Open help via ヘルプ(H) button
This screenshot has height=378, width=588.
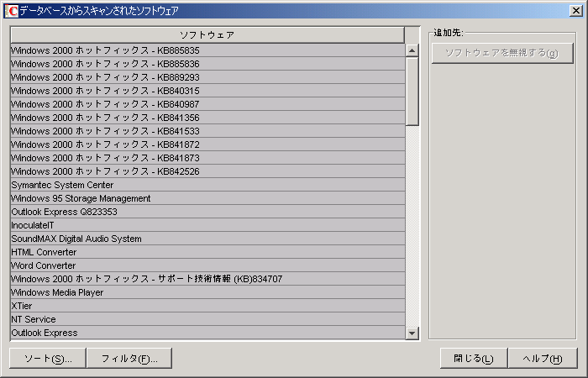pos(543,358)
